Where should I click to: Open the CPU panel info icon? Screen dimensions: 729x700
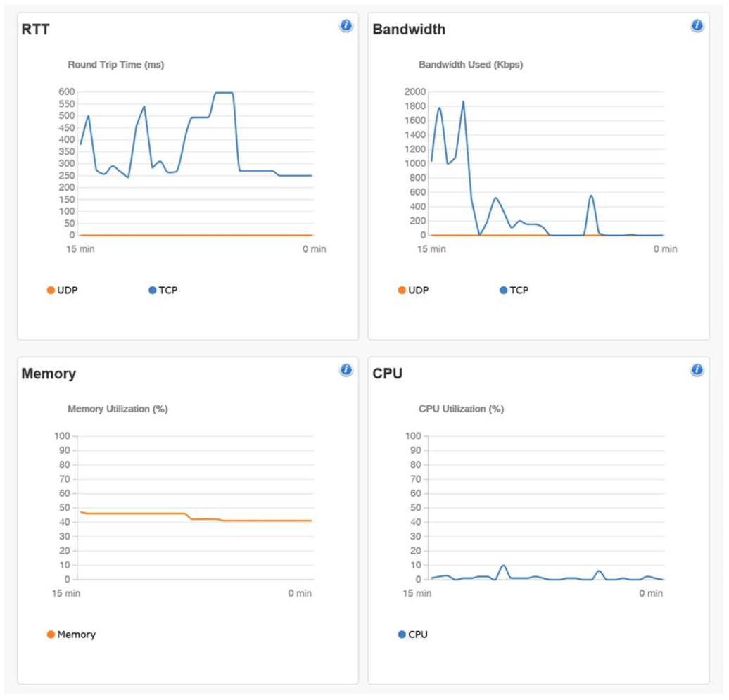pos(697,369)
